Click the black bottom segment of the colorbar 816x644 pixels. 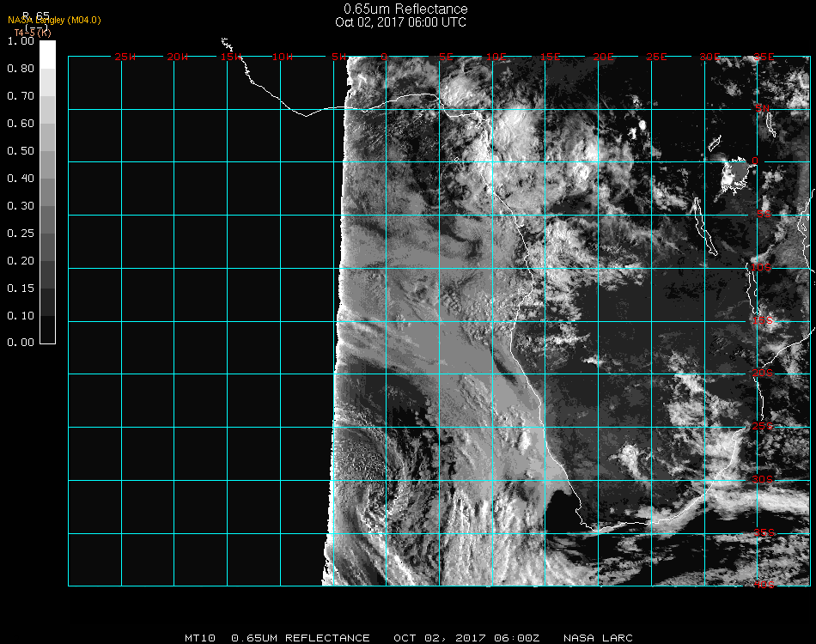pyautogui.click(x=47, y=330)
